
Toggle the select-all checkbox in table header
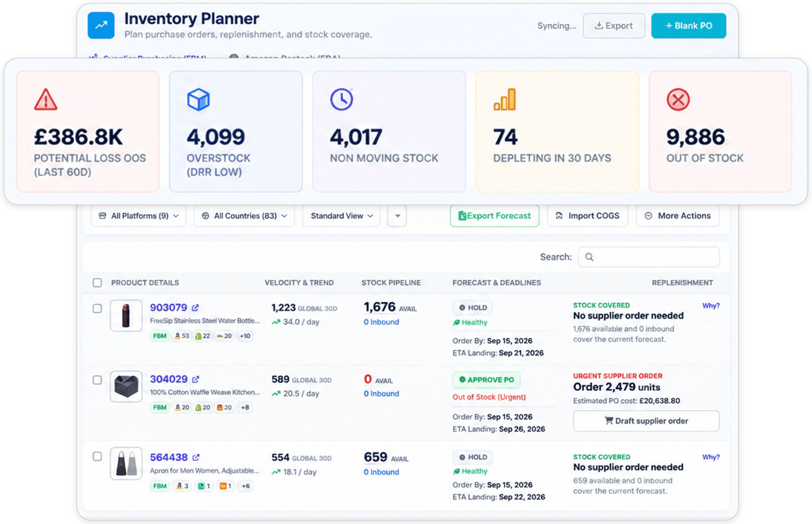point(97,283)
